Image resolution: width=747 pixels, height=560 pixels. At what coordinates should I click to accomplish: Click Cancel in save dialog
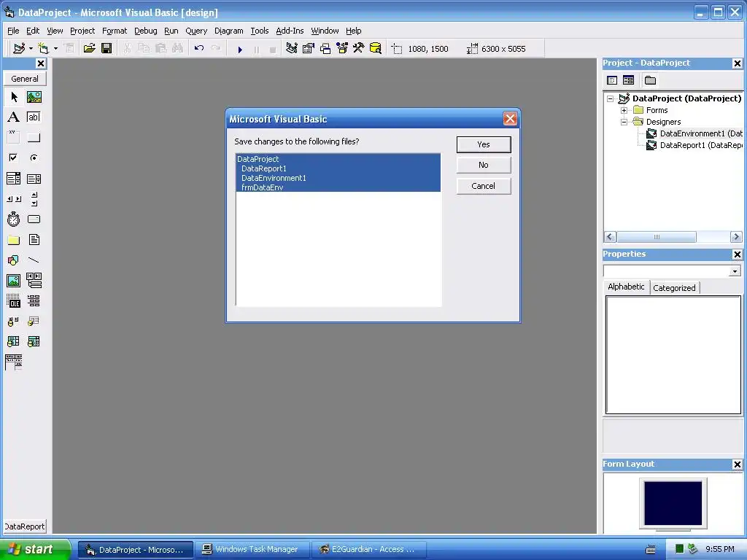pos(484,186)
